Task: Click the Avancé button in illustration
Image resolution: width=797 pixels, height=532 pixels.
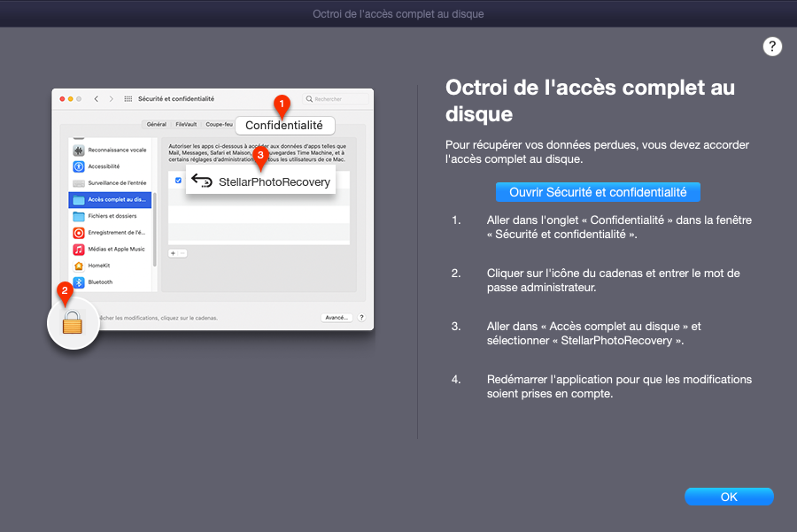Action: click(337, 318)
